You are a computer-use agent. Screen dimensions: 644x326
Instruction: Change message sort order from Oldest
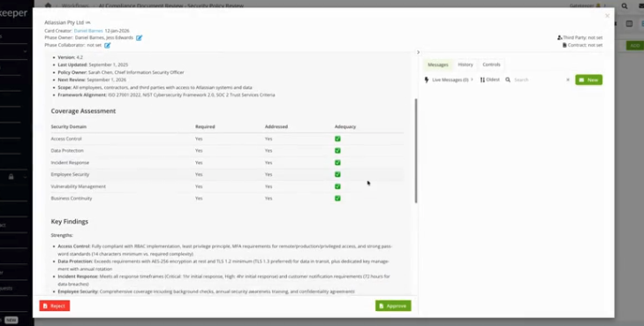[490, 80]
